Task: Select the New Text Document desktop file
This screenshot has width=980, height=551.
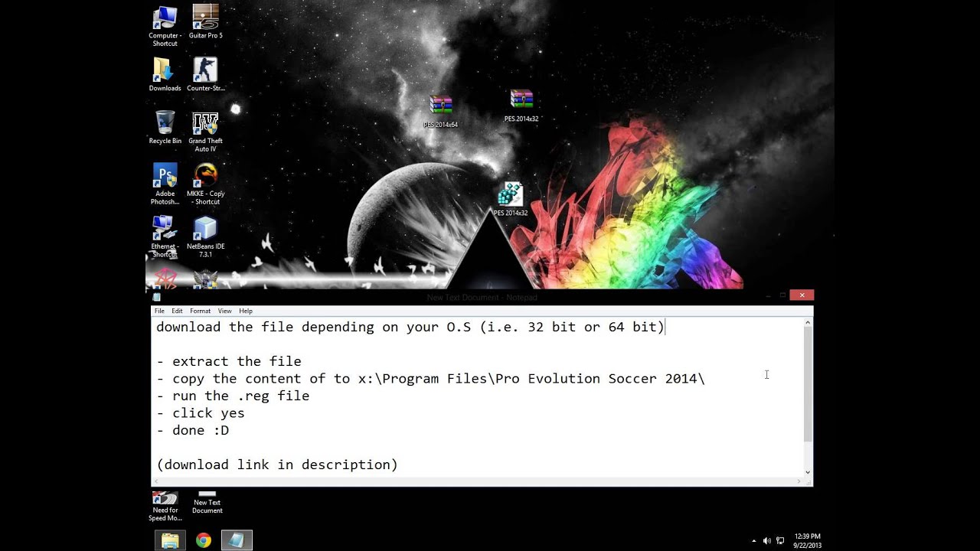Action: click(207, 502)
